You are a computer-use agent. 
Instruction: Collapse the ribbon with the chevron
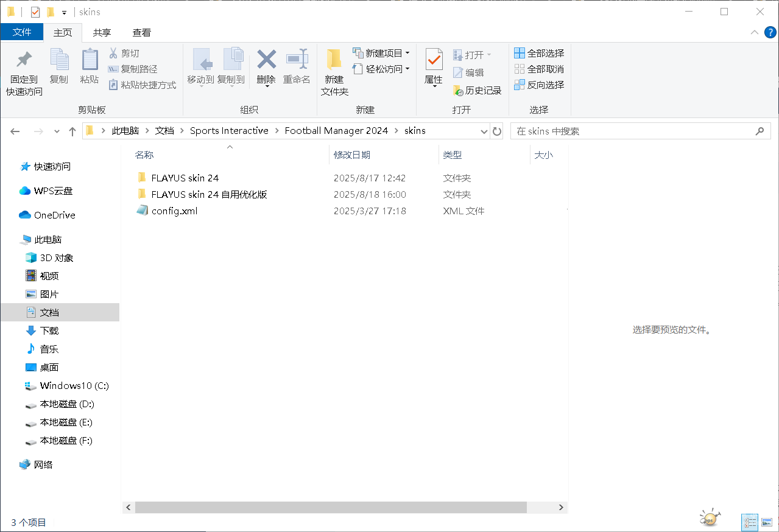click(755, 32)
